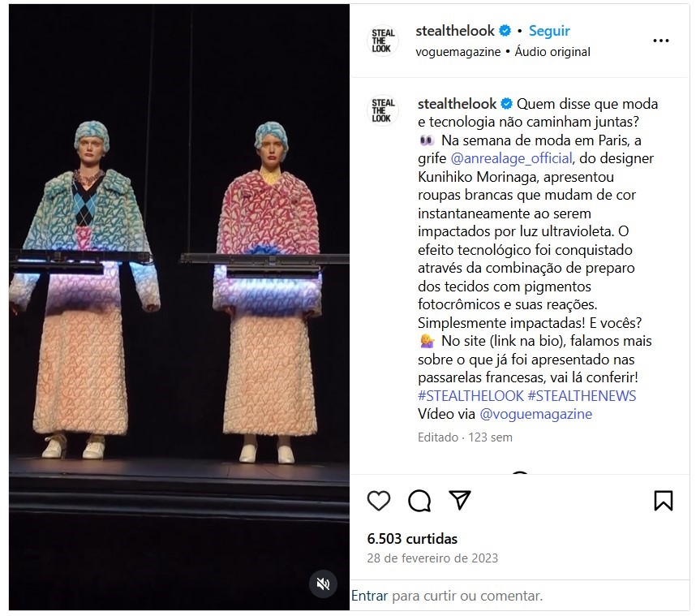Click the 28 de fevereiro de 2023 date
Screen dimensions: 696x616
click(x=432, y=558)
